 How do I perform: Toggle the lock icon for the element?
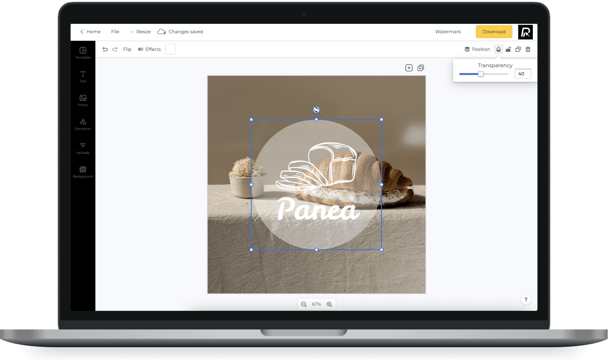pyautogui.click(x=508, y=49)
